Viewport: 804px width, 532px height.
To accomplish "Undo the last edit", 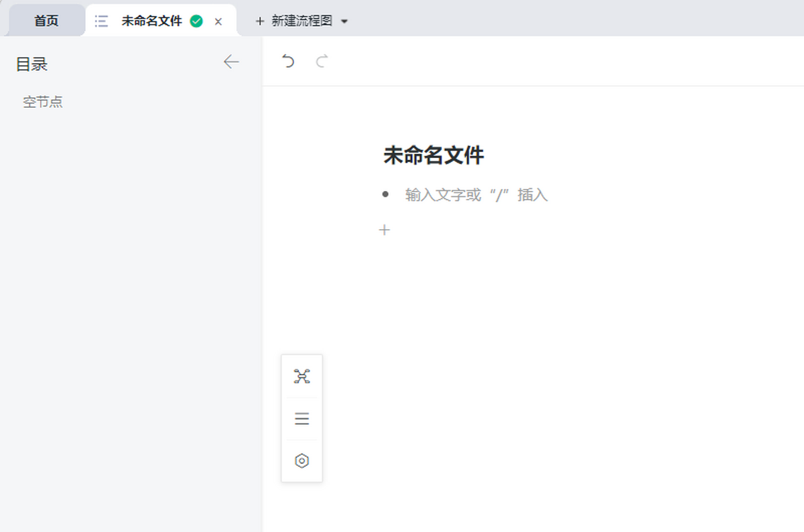I will click(x=288, y=62).
